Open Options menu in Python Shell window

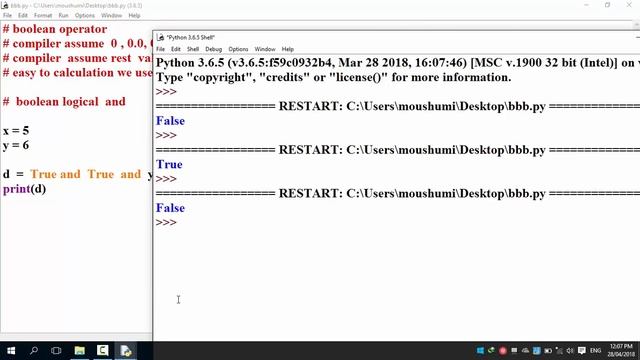tap(238, 49)
